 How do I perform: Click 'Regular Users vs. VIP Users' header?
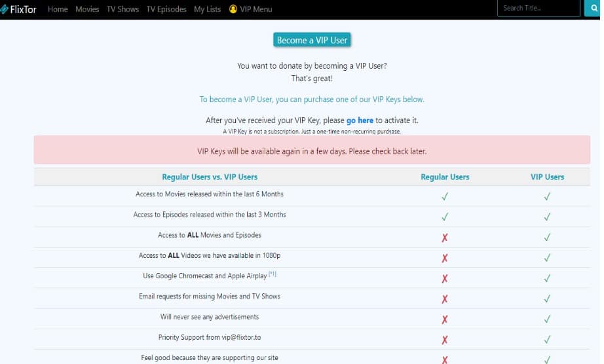[x=210, y=177]
